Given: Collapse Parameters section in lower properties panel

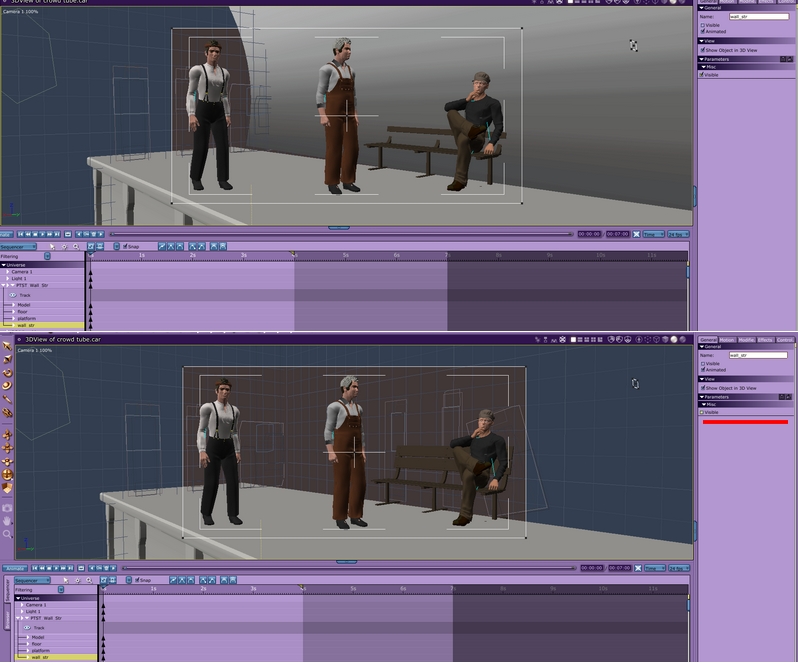Looking at the screenshot, I should 701,397.
